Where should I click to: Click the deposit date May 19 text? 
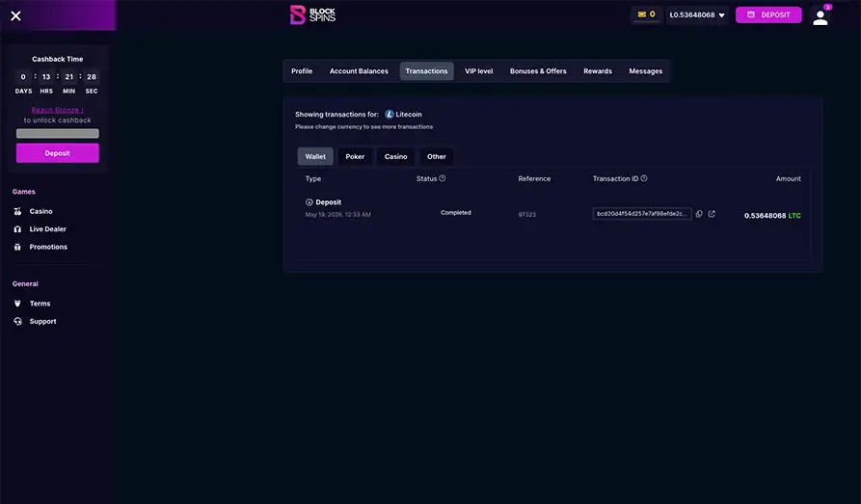(337, 215)
